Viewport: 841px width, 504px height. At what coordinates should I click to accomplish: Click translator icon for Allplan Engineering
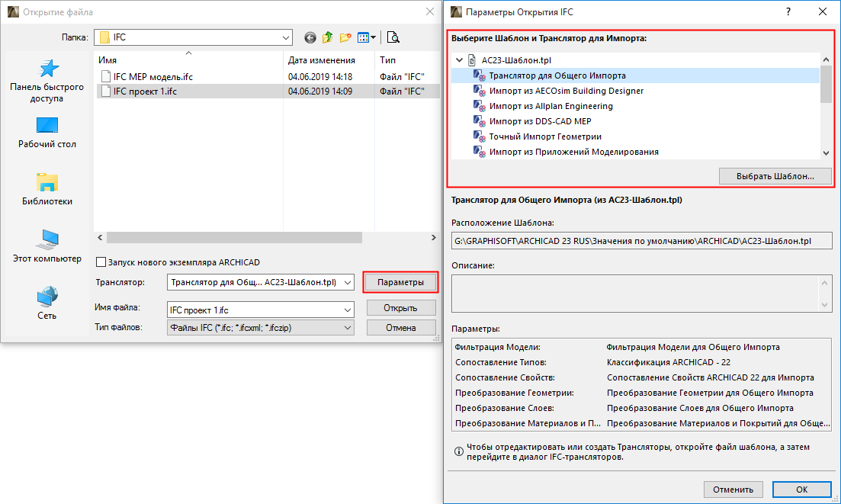480,106
